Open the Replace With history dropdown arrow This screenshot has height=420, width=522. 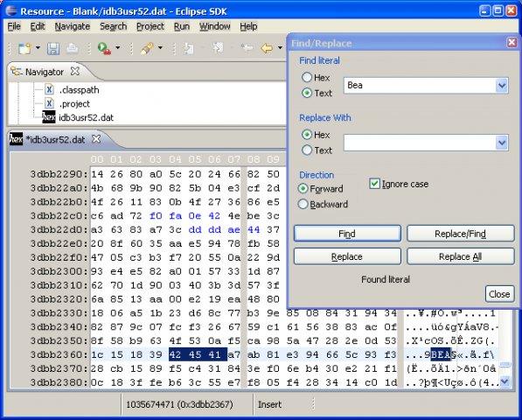click(502, 143)
